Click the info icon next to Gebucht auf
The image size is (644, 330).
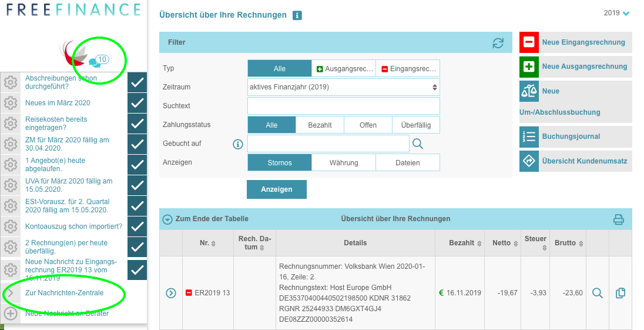point(238,144)
